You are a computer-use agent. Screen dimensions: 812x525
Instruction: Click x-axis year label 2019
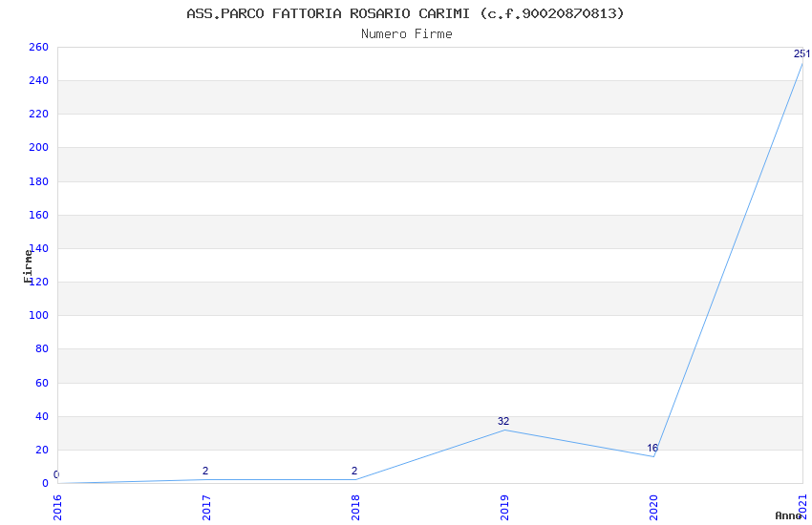[505, 508]
